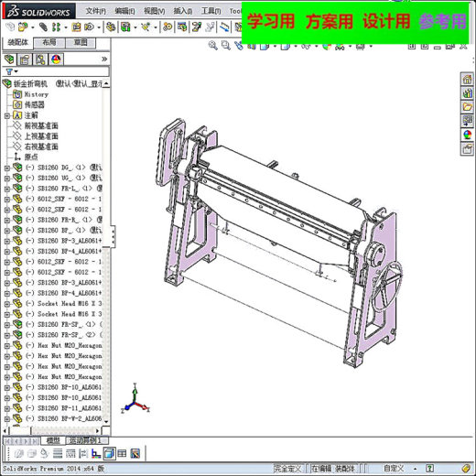The height and width of the screenshot is (476, 476).
Task: Click the linear component pattern icon
Action: (56, 27)
